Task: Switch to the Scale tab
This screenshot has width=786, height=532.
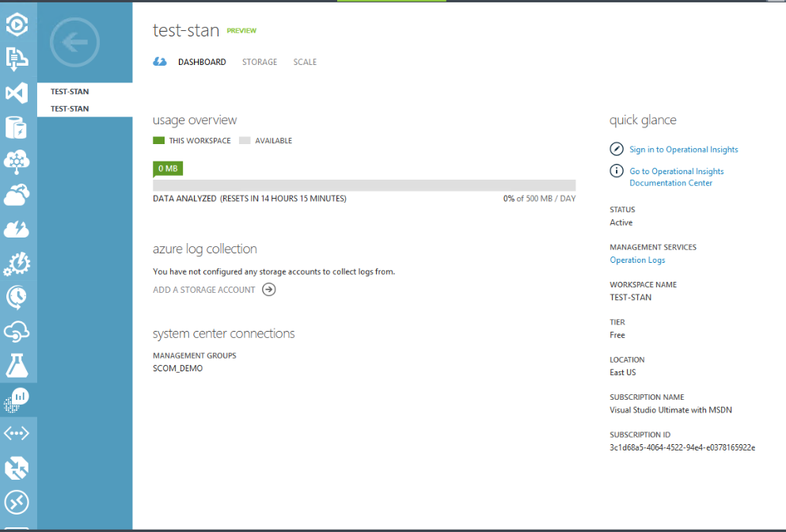Action: coord(305,62)
